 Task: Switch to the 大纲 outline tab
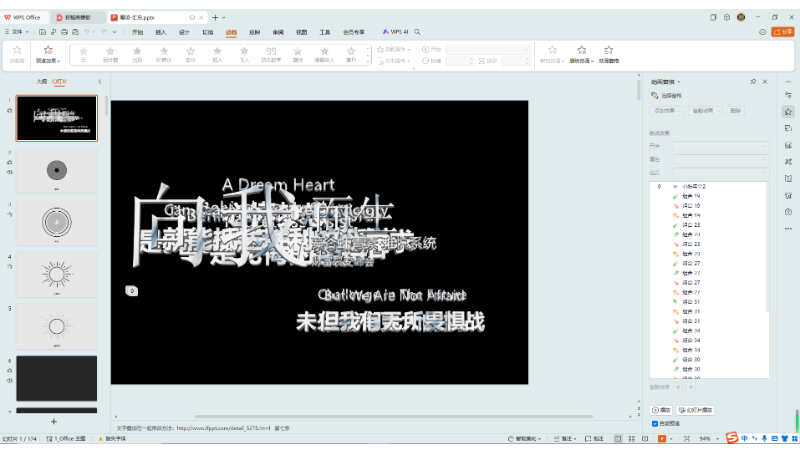click(x=41, y=81)
